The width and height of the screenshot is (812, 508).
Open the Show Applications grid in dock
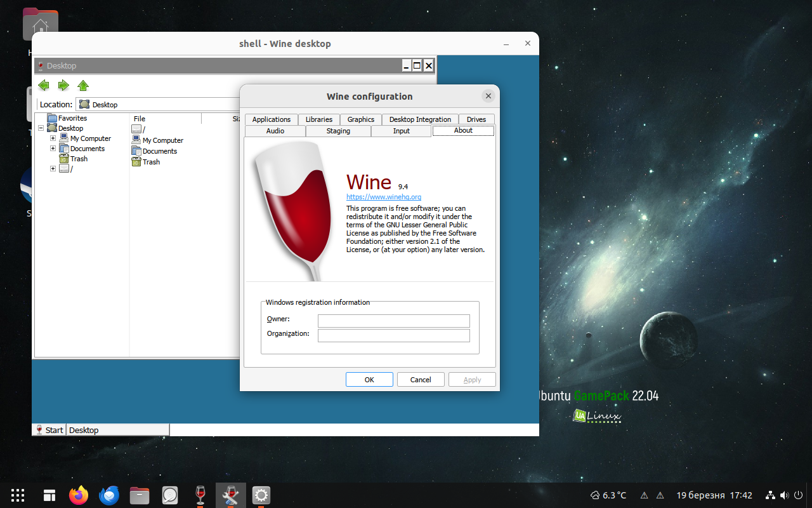pos(18,495)
